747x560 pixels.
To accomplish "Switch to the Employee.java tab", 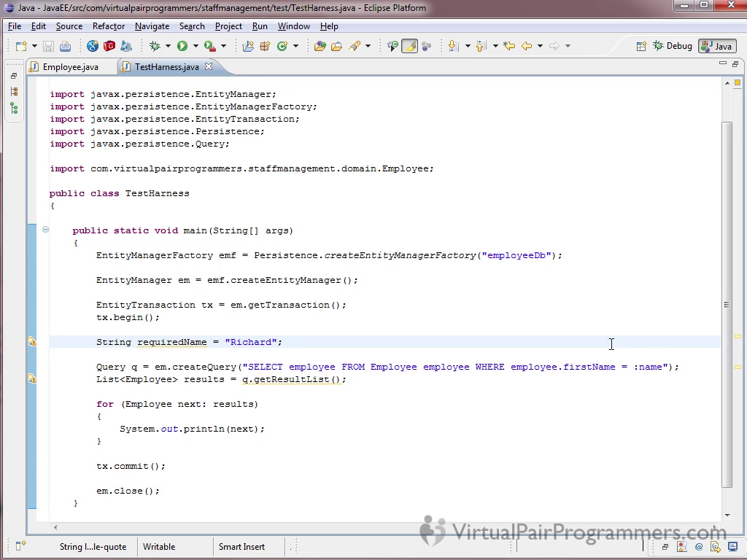I will (x=70, y=67).
